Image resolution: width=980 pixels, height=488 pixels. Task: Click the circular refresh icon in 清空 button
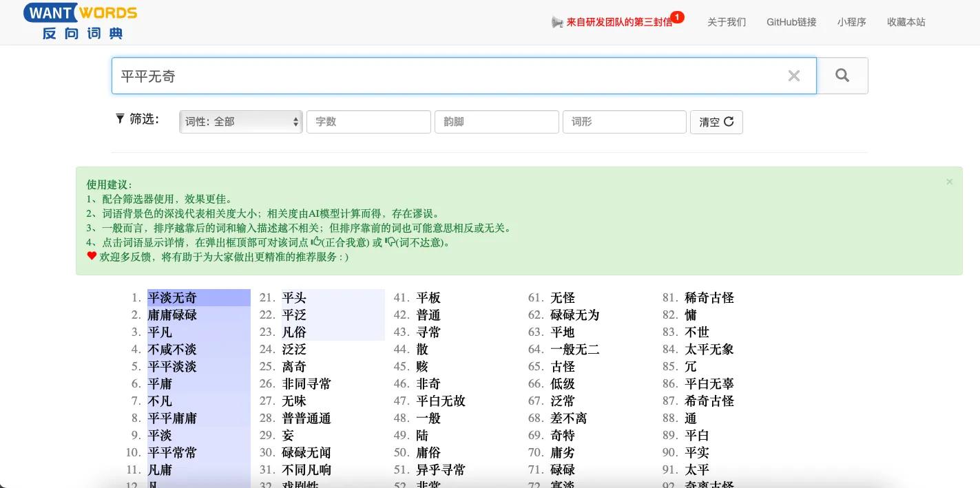tap(730, 121)
